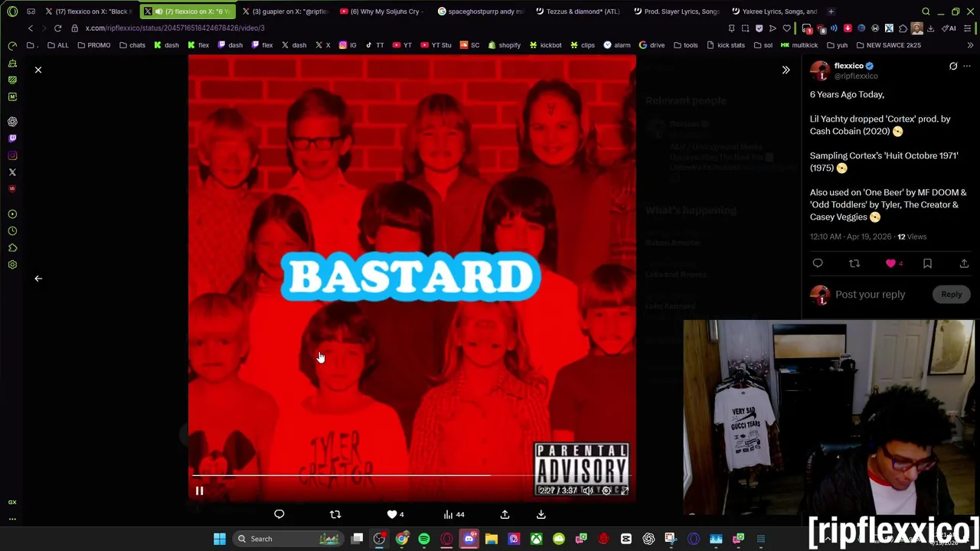Mute the video with the speaker icon
Image resolution: width=980 pixels, height=551 pixels.
tap(587, 491)
